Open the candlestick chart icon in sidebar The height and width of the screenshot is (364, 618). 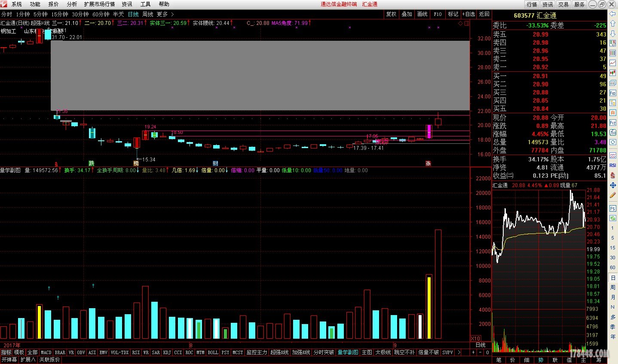(x=613, y=73)
